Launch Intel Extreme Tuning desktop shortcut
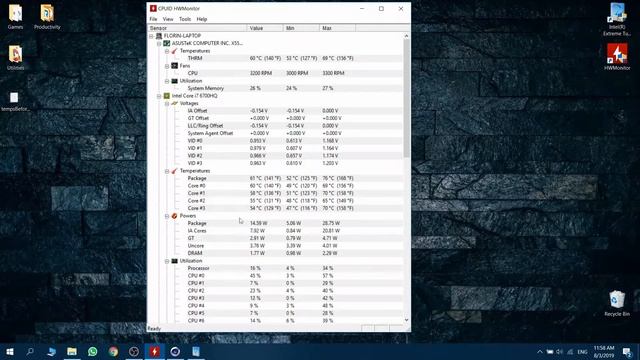 click(617, 19)
